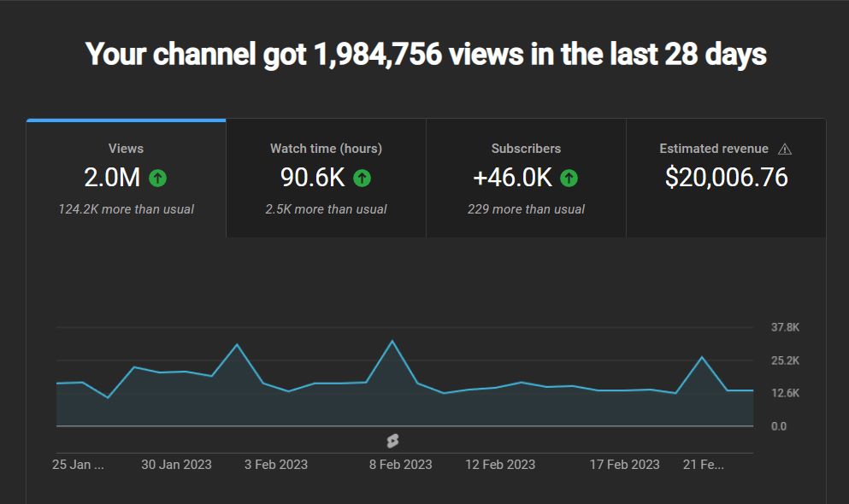Click the 30 Jan 2023 date label
This screenshot has width=849, height=504.
tap(176, 465)
